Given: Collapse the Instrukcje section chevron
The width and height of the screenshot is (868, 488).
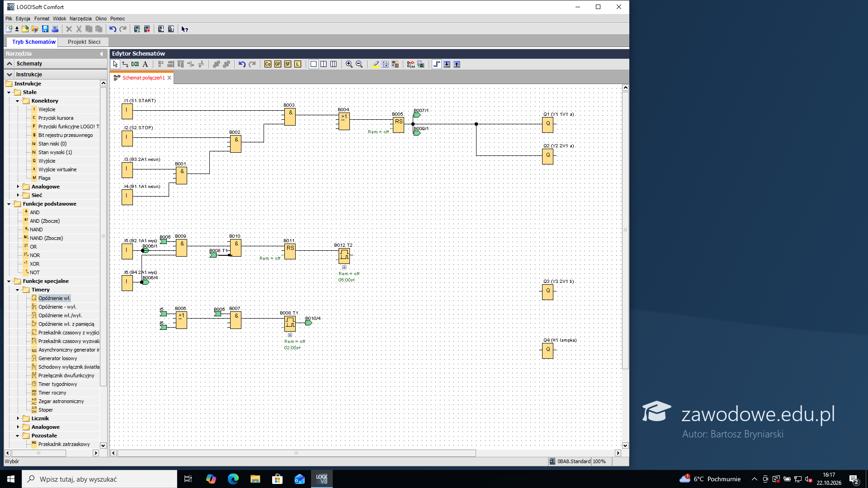Looking at the screenshot, I should point(9,75).
